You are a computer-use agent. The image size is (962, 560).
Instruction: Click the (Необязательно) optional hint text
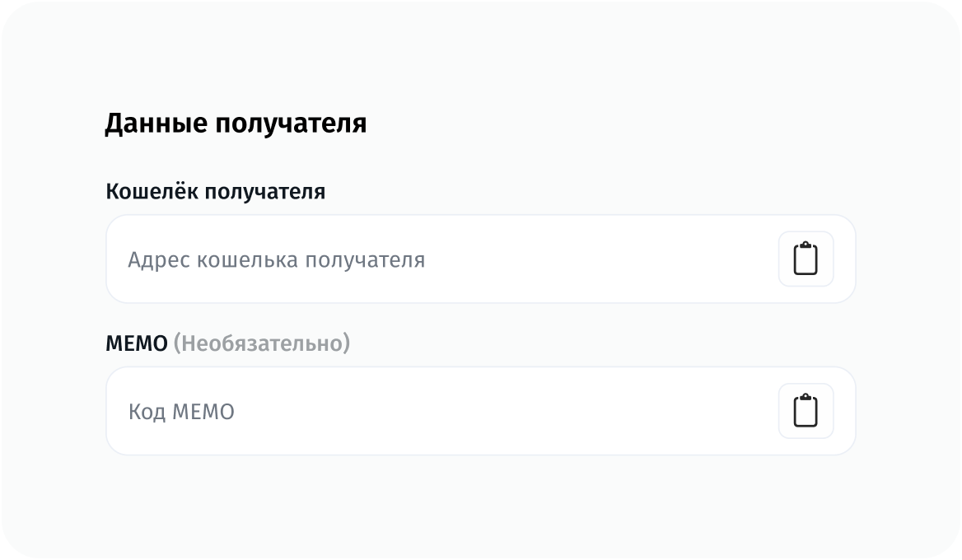(x=261, y=343)
